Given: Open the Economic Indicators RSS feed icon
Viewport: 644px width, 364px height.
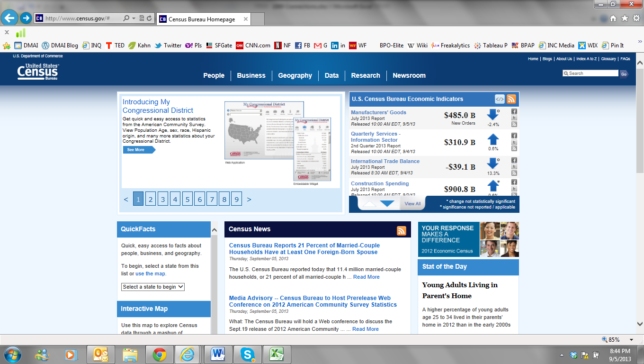Looking at the screenshot, I should click(x=511, y=99).
